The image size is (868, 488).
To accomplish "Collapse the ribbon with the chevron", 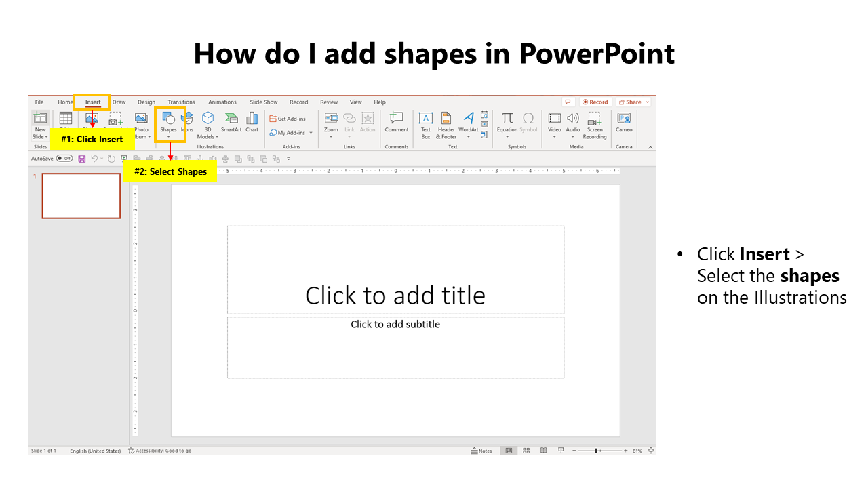I will point(650,147).
